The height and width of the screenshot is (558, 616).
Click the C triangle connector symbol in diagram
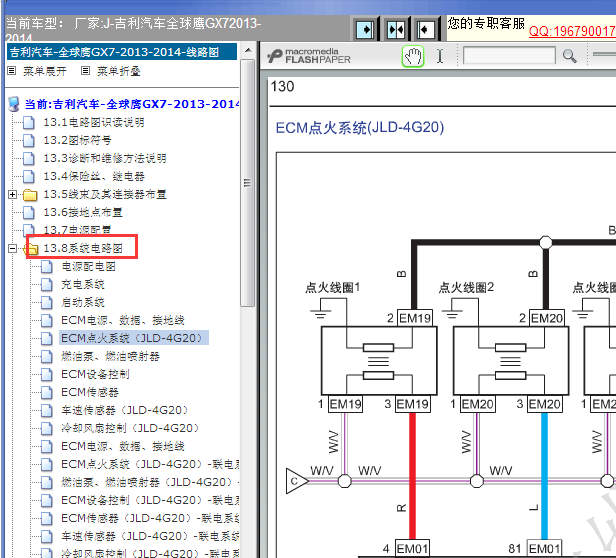pos(296,481)
